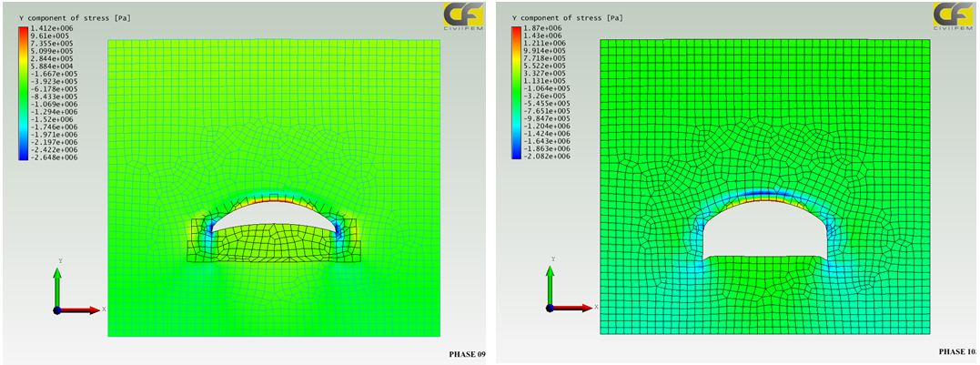Click the 1.412e+006 maximum legend value
The image size is (980, 365).
pos(52,30)
